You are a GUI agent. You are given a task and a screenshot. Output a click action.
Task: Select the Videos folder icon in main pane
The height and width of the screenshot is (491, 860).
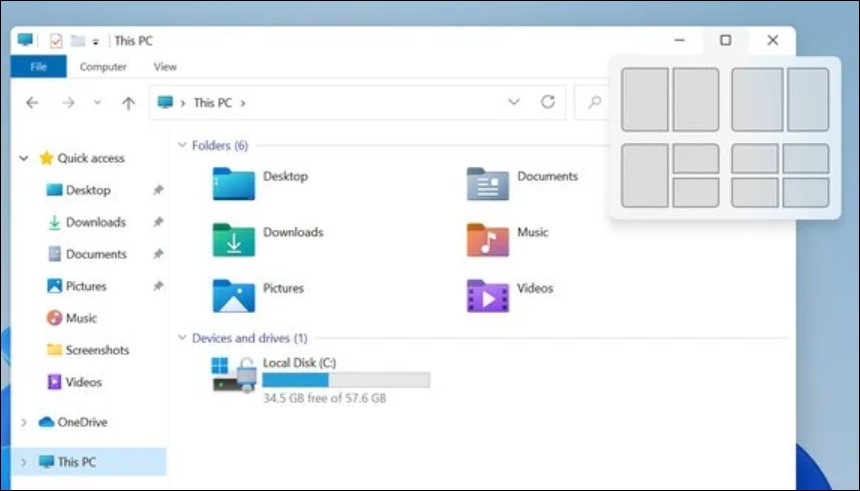[488, 296]
